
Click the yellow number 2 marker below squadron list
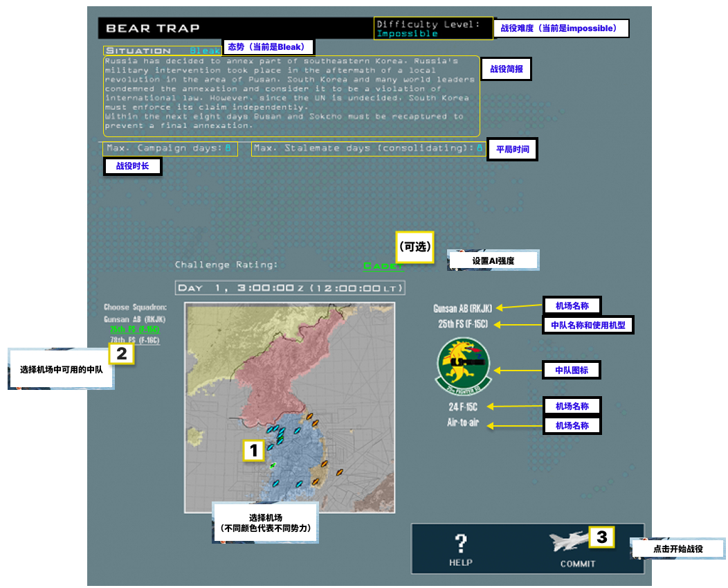(x=121, y=354)
